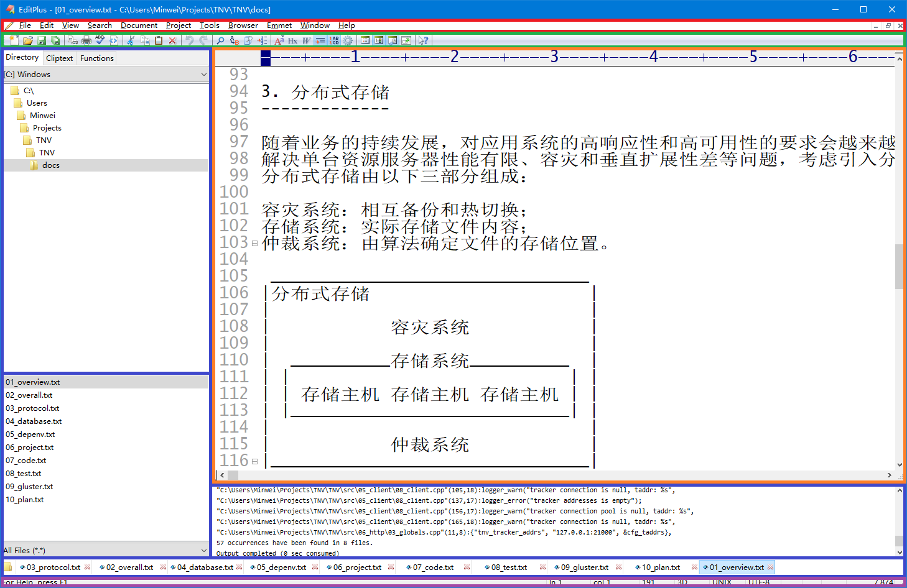Open the Search menu
The width and height of the screenshot is (907, 588).
tap(100, 25)
